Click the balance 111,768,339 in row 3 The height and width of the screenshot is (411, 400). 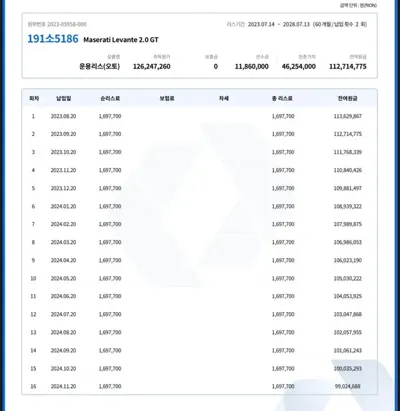348,152
